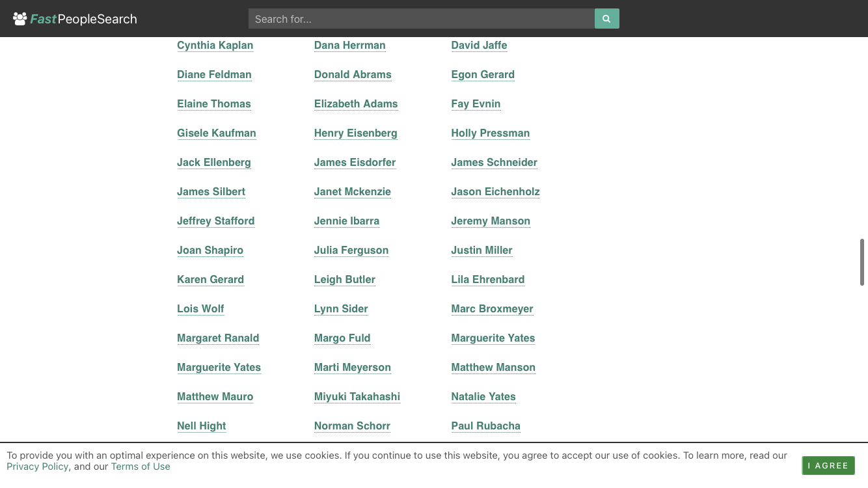Go to Holly Pressman's page
Viewport: 868px width, 488px height.
pos(491,133)
